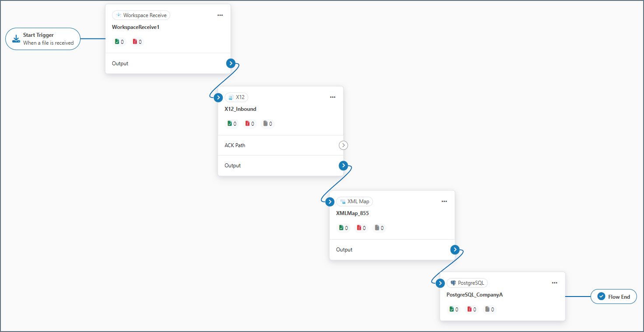
Task: Open X12_Inbound three-dot options menu
Action: (332, 97)
